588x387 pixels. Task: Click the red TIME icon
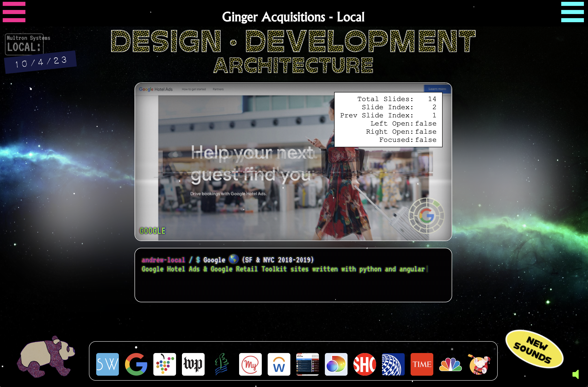(x=422, y=364)
